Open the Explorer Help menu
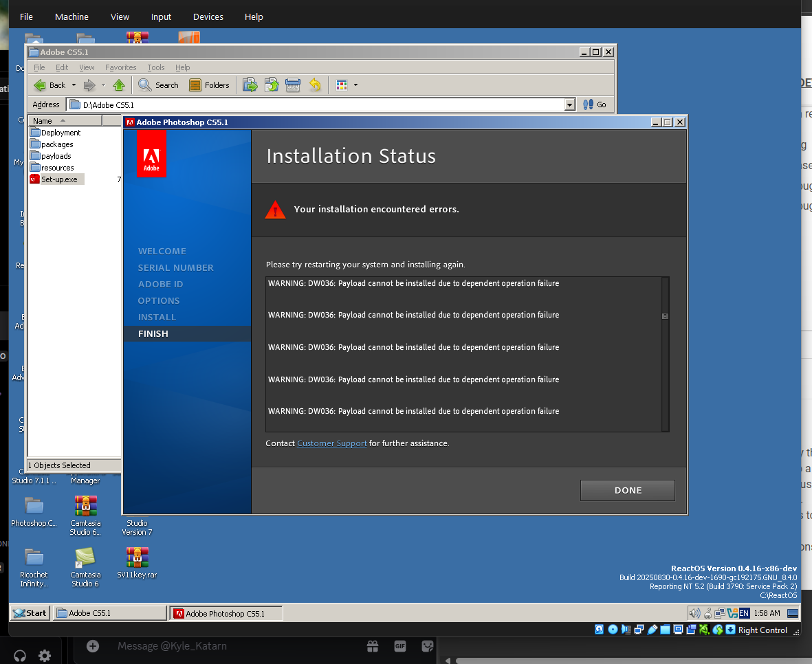This screenshot has width=812, height=664. coord(182,67)
